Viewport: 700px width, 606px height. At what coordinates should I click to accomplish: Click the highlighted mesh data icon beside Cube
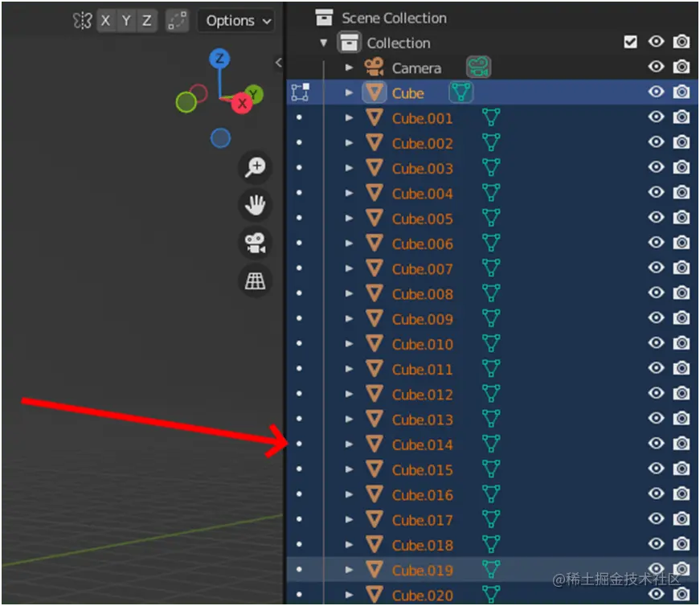pos(461,92)
